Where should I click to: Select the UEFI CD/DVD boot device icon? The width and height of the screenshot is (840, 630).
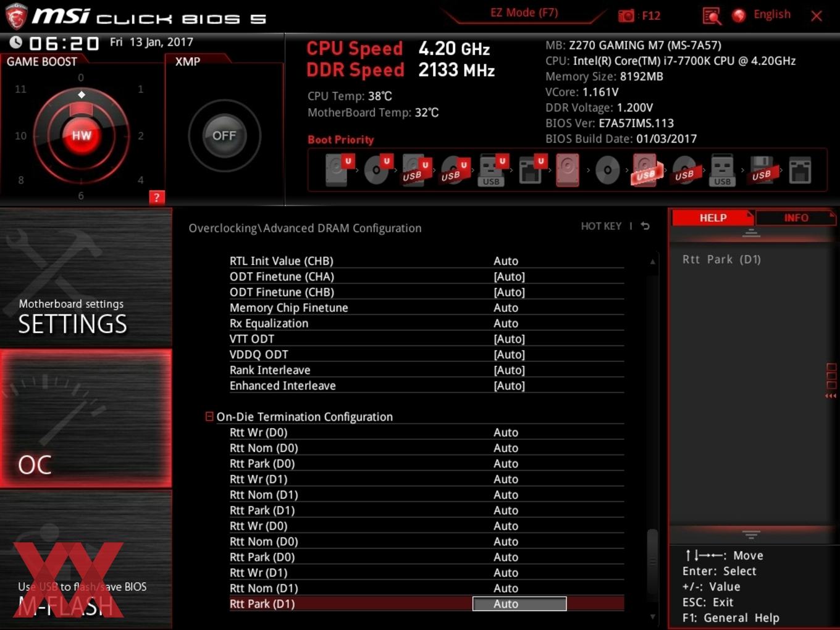pos(377,170)
